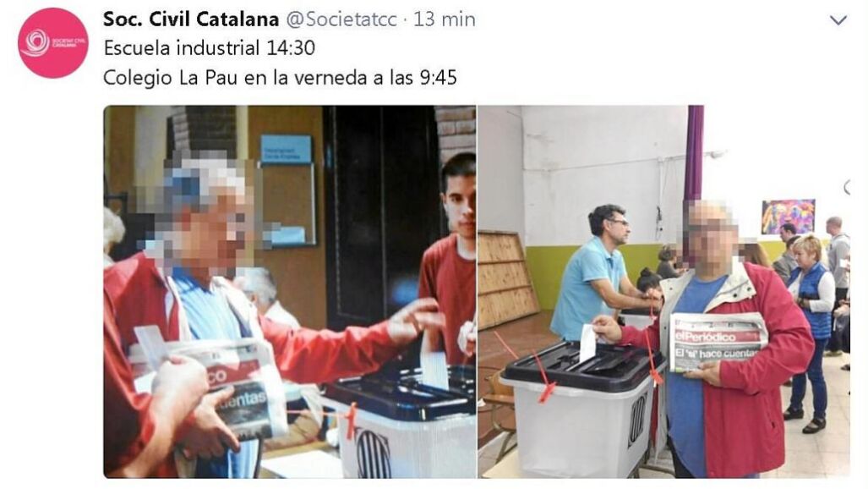Open the Soc. Civil Catalana display name
Screen dimensions: 868x489
tap(191, 19)
